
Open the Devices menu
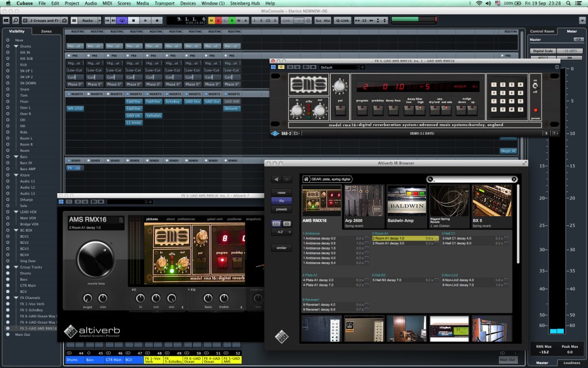[x=188, y=3]
